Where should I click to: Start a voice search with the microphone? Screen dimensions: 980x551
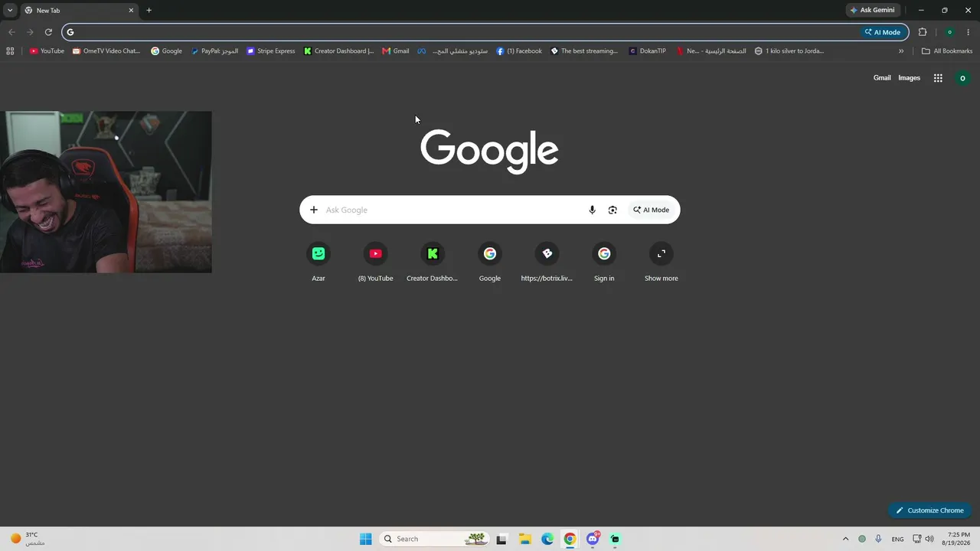pos(592,210)
